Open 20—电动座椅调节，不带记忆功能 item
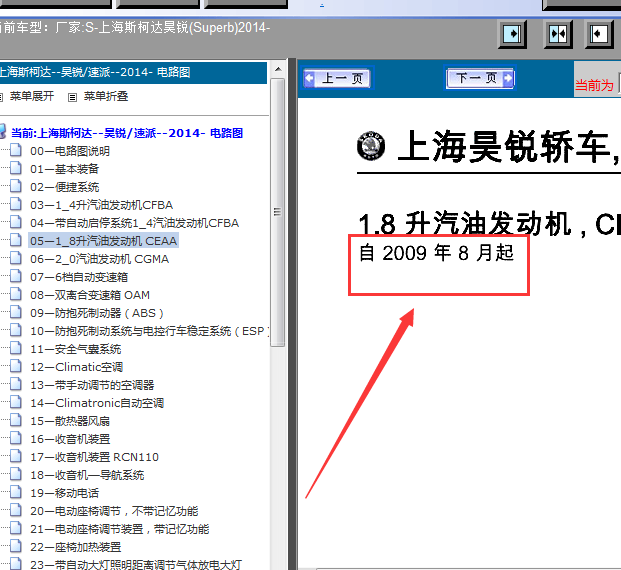Image resolution: width=621 pixels, height=570 pixels. [x=114, y=511]
